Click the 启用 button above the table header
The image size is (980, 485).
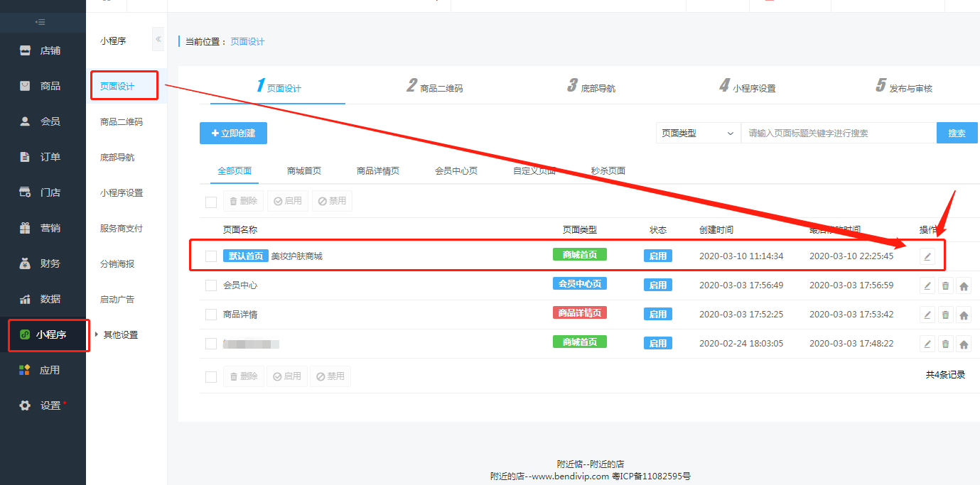point(288,201)
